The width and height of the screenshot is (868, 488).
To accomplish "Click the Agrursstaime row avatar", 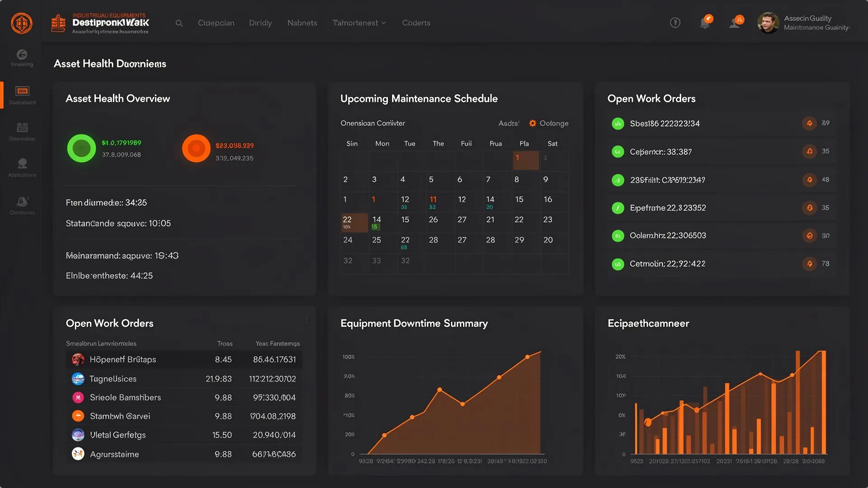I will 78,454.
